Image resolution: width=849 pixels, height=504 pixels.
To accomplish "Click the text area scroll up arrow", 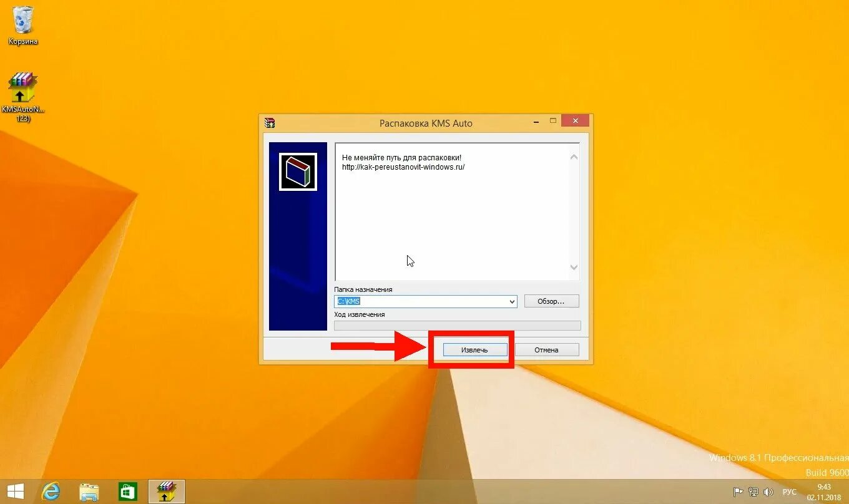I will point(574,157).
